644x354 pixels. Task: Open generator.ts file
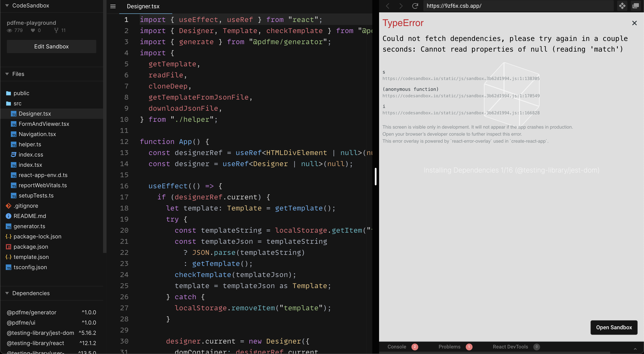[x=52, y=226]
